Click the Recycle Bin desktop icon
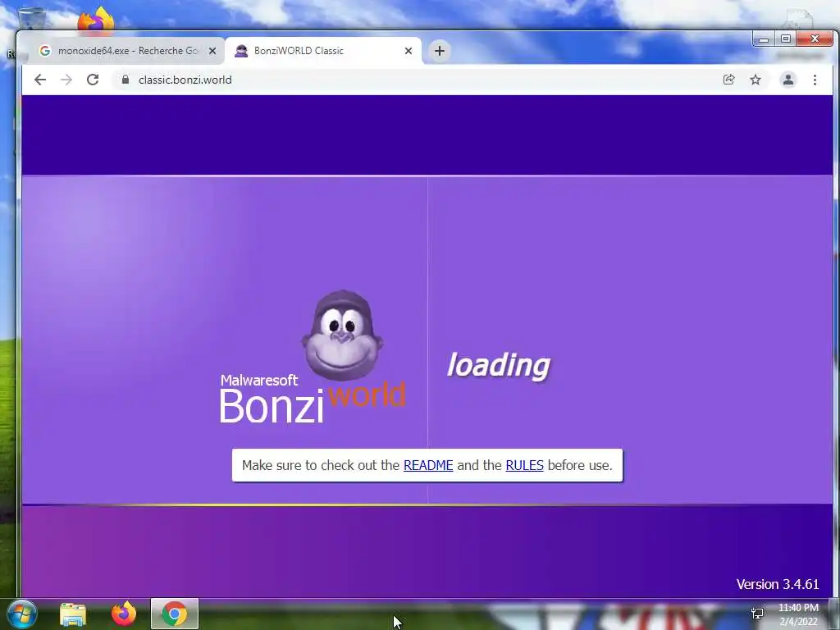 pos(32,19)
